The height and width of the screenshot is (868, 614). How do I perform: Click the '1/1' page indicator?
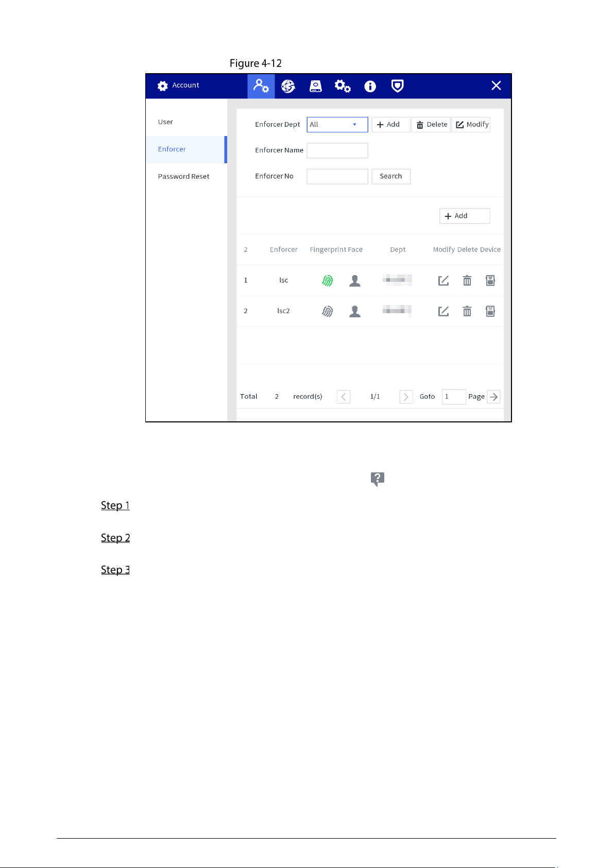[375, 397]
